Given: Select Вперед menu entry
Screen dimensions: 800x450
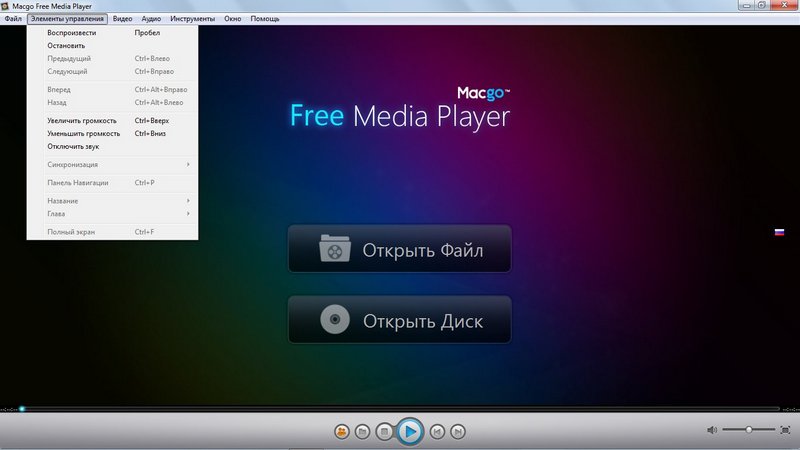Looking at the screenshot, I should tap(112, 90).
